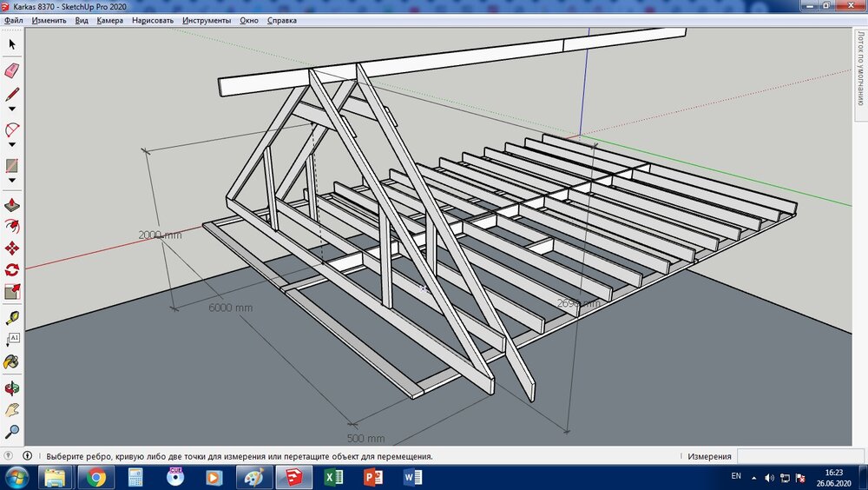Viewport: 868px width, 490px height.
Task: Switch to Excel in the taskbar
Action: pos(332,477)
